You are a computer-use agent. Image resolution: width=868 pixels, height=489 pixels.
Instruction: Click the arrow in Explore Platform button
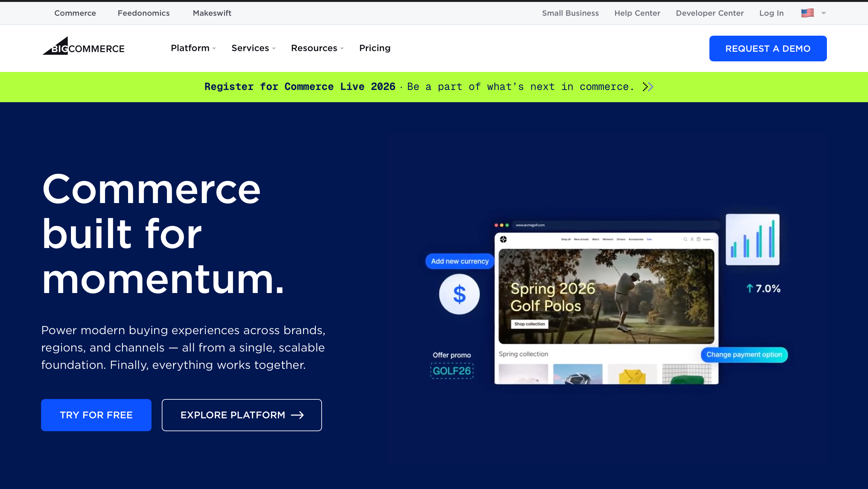point(297,415)
